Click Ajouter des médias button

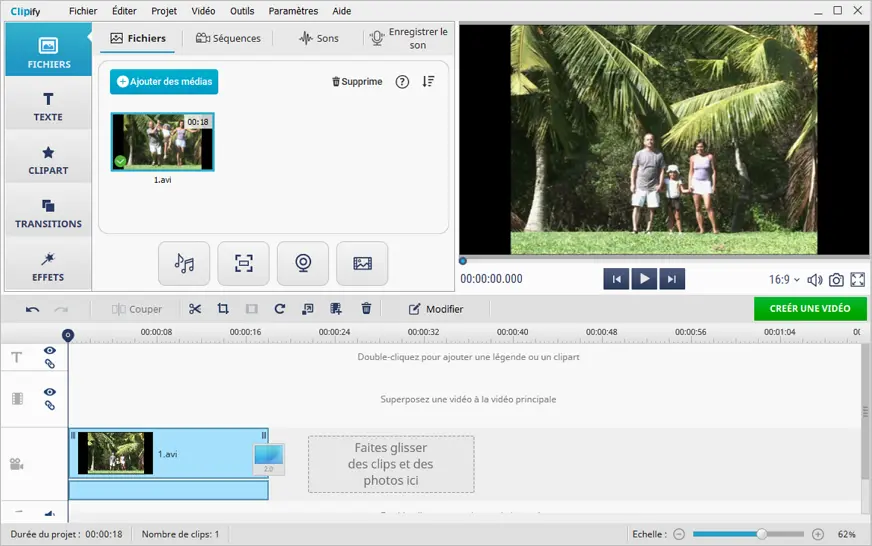pos(164,82)
